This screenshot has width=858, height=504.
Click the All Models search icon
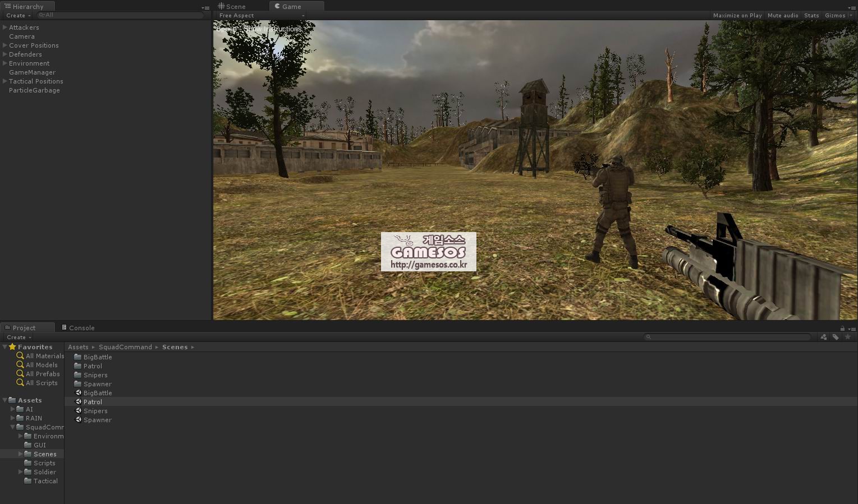(x=20, y=365)
